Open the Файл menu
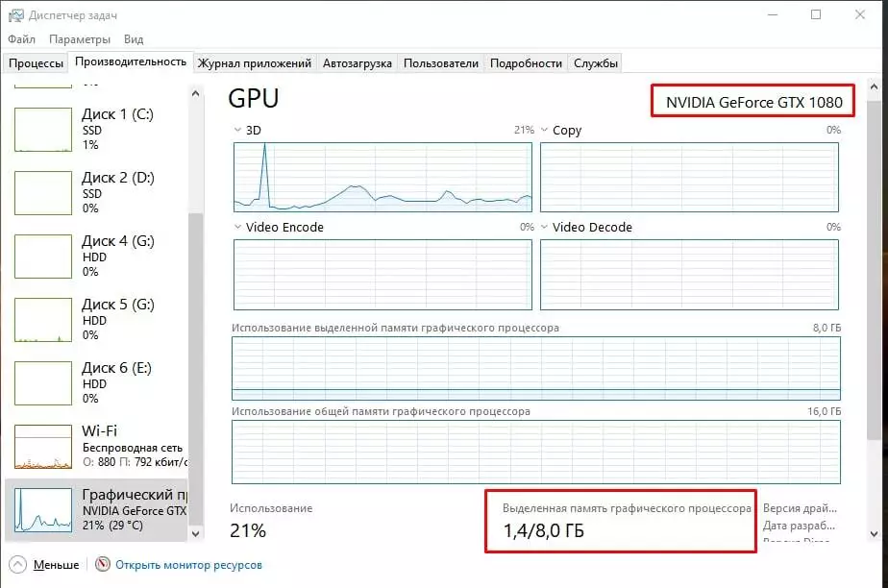Viewport: 888px width, 588px height. point(21,39)
